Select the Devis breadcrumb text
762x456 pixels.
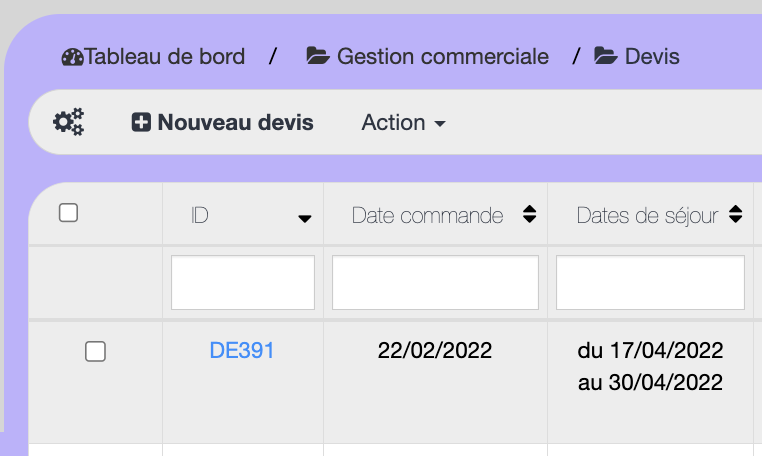652,57
